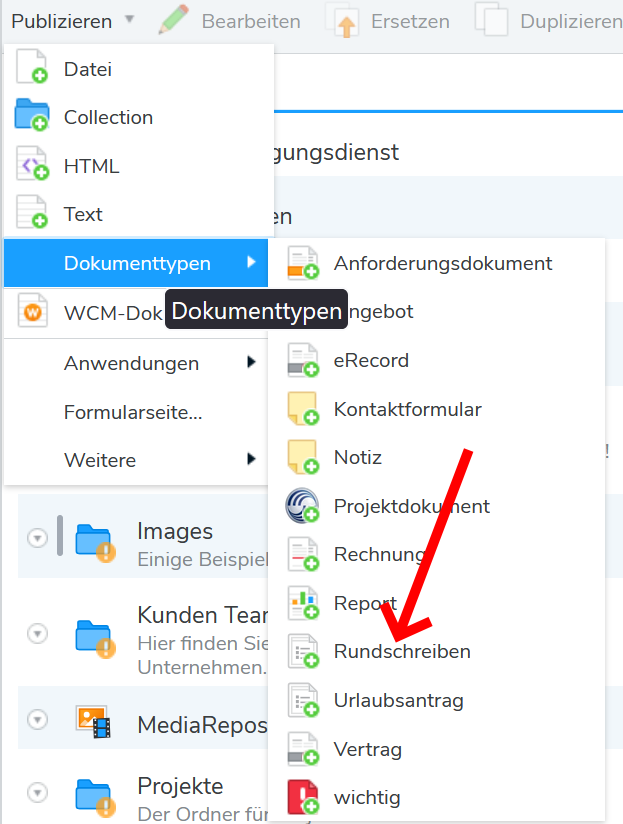The width and height of the screenshot is (623, 824).
Task: Choose Rundschreiben document type
Action: tap(437, 652)
